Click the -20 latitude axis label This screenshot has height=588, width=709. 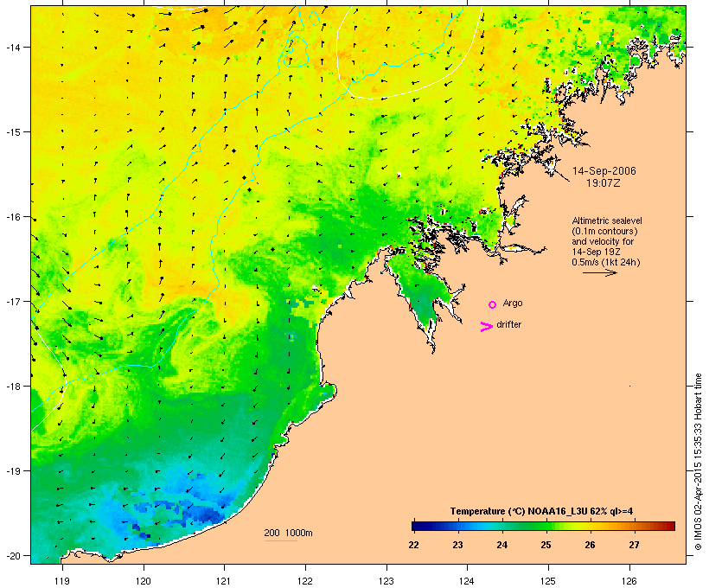tap(12, 555)
